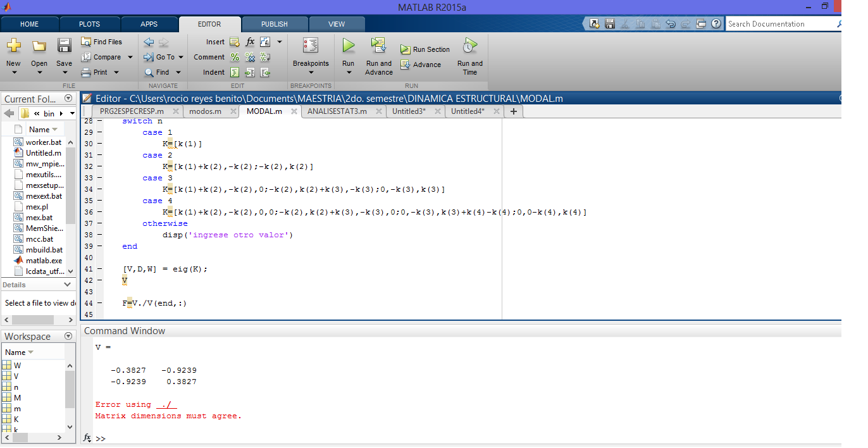
Task: Go back in Current Folder panel
Action: 9,113
